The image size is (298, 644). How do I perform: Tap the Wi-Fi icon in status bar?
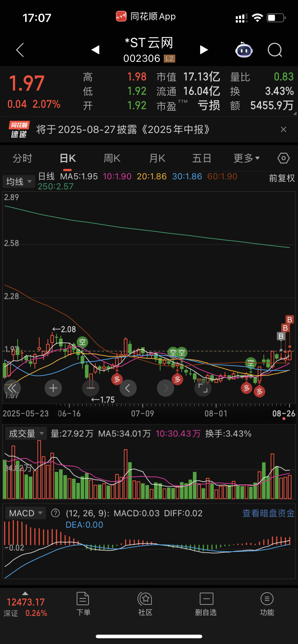[257, 18]
